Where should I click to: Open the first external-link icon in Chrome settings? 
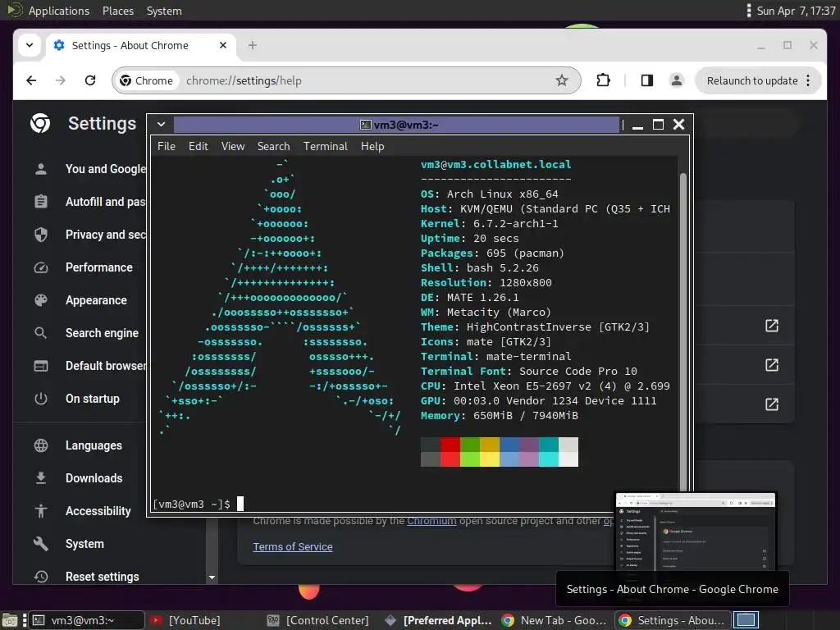[771, 326]
